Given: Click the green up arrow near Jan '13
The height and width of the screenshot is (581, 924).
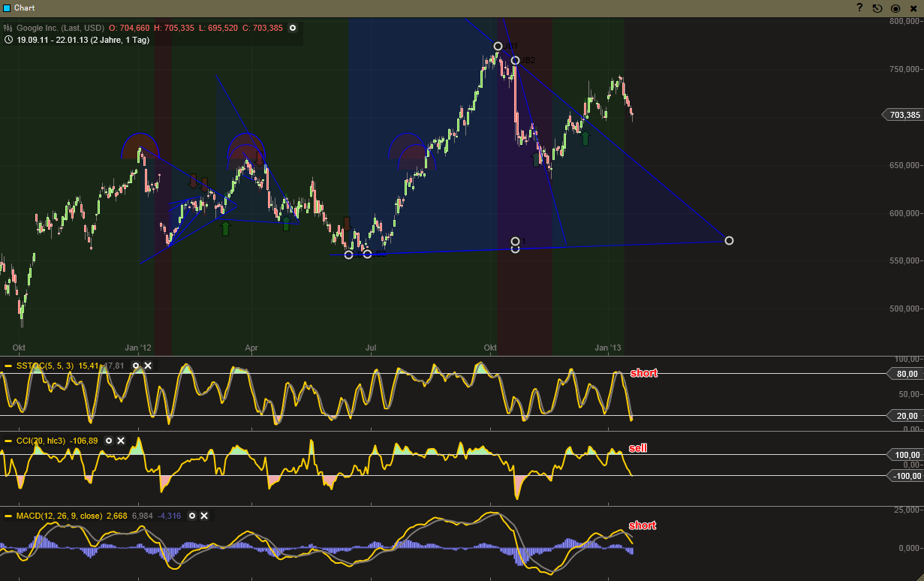Looking at the screenshot, I should click(x=585, y=139).
